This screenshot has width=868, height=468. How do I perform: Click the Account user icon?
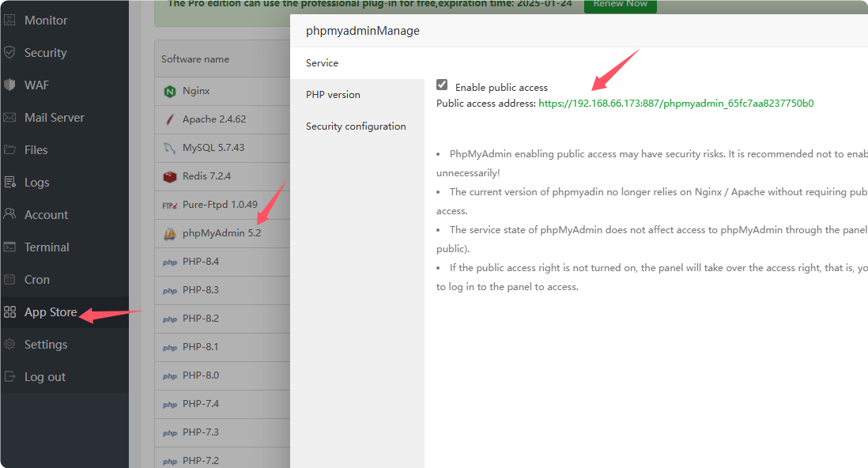point(9,214)
